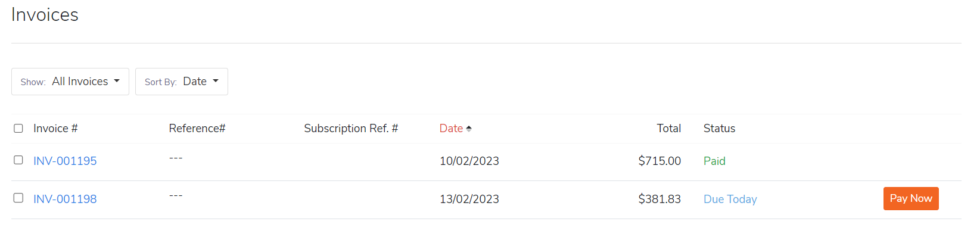The image size is (980, 237).
Task: Click the $381.83 total amount
Action: [659, 199]
